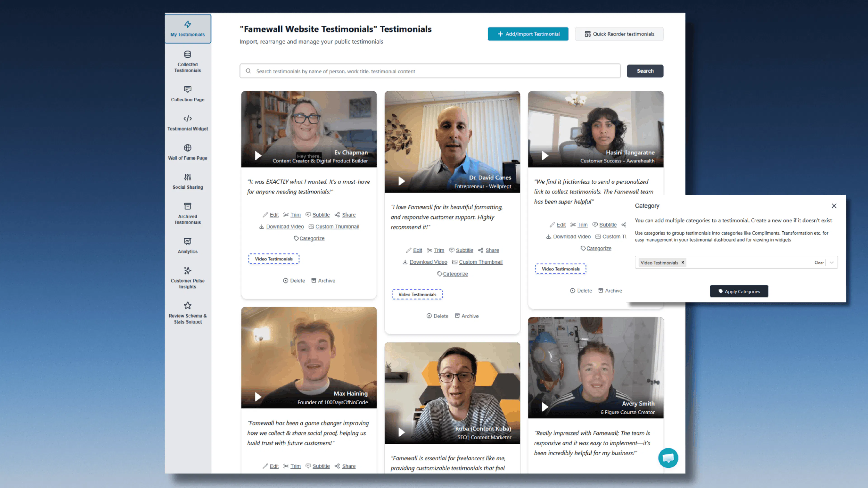Image resolution: width=868 pixels, height=488 pixels.
Task: Download Hasini Ilangaratne's video
Action: (x=568, y=236)
